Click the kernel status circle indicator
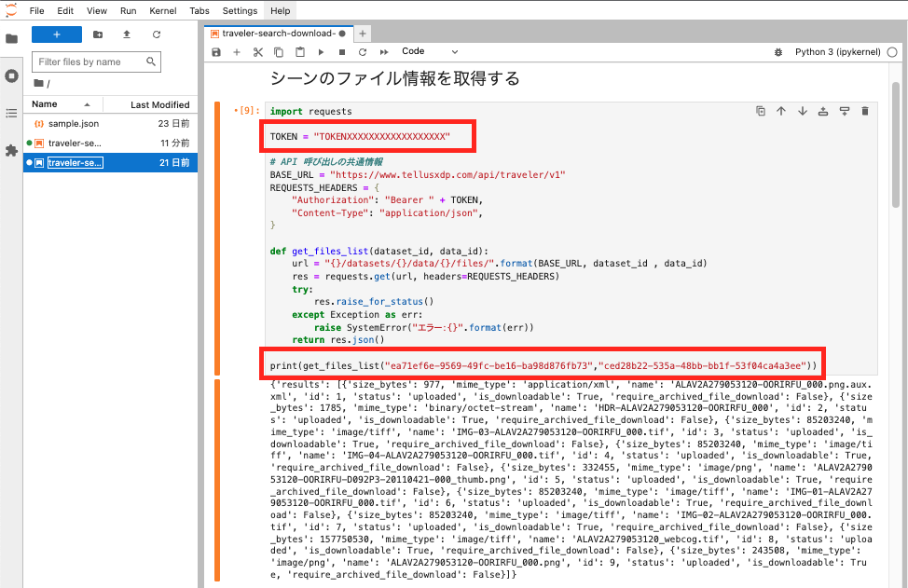908x588 pixels. [x=892, y=52]
